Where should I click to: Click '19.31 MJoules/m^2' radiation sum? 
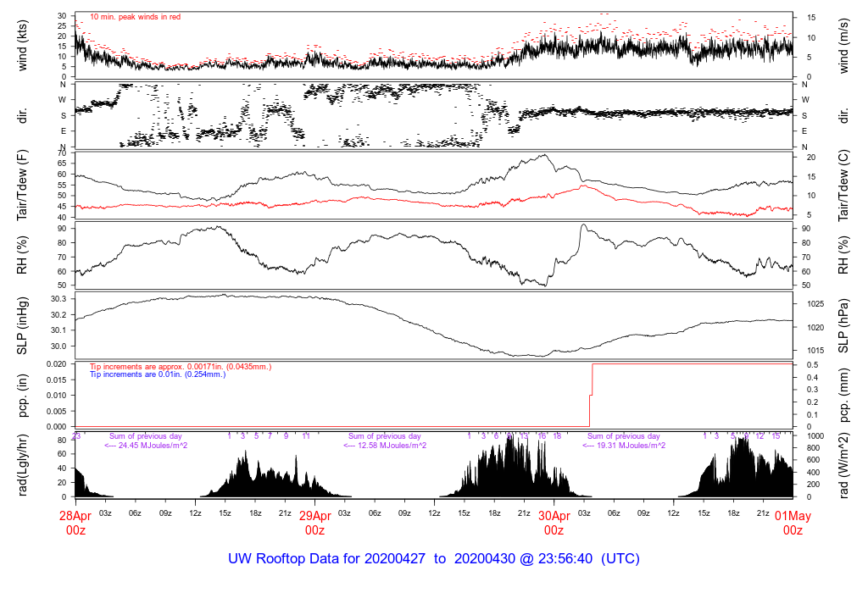(x=631, y=446)
